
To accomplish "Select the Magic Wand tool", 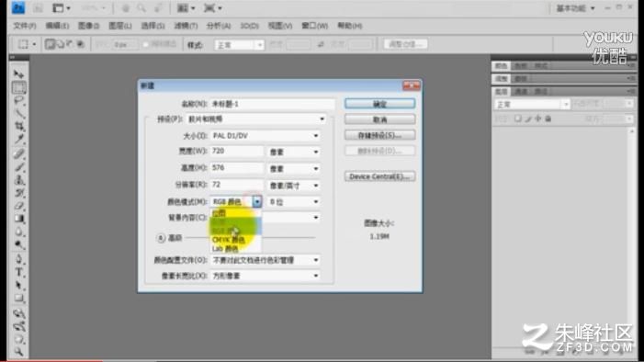I will point(19,113).
